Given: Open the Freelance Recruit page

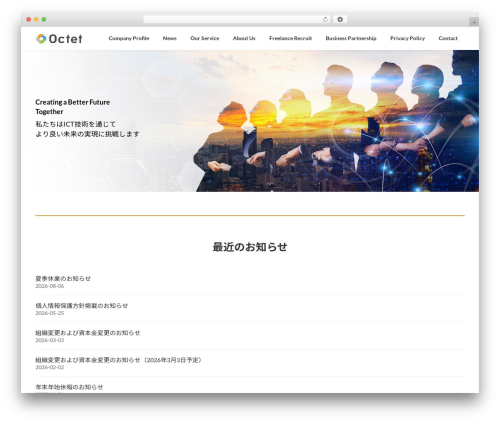Looking at the screenshot, I should [x=290, y=38].
